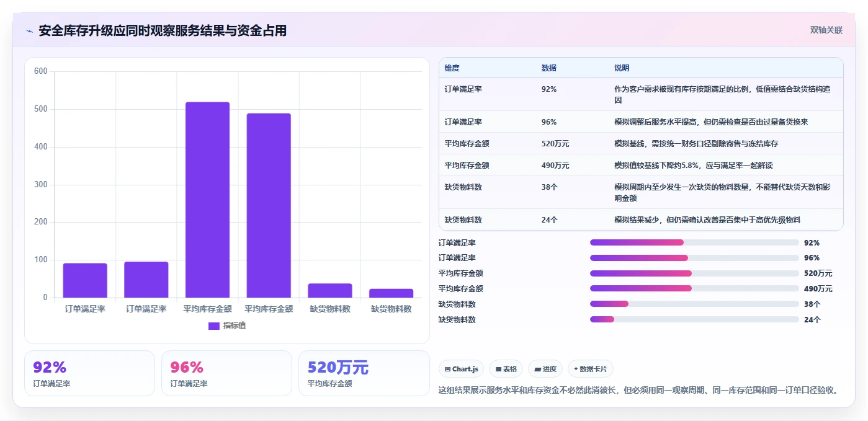Open the 520万元 平均库存金额 summary card
The height and width of the screenshot is (421, 868).
(364, 373)
